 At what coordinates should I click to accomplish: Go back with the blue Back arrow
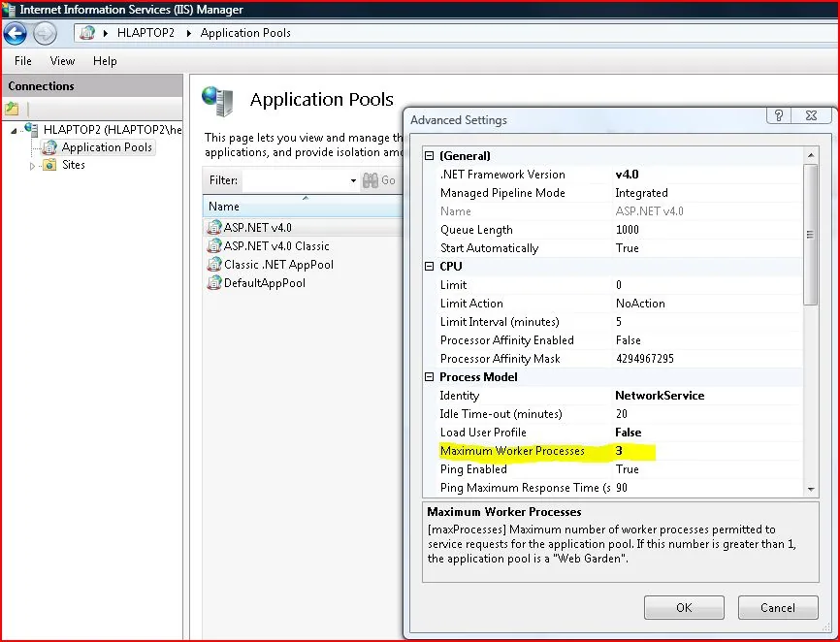pyautogui.click(x=15, y=33)
